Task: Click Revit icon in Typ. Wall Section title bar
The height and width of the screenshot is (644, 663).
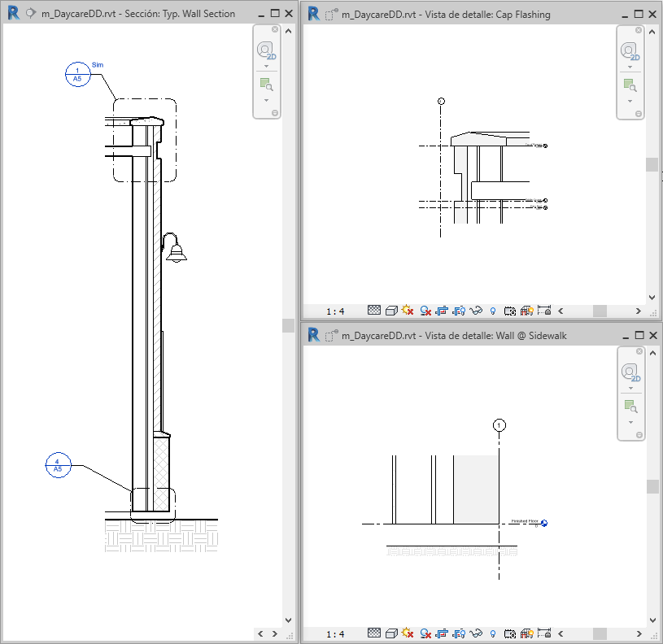Action: coord(14,13)
